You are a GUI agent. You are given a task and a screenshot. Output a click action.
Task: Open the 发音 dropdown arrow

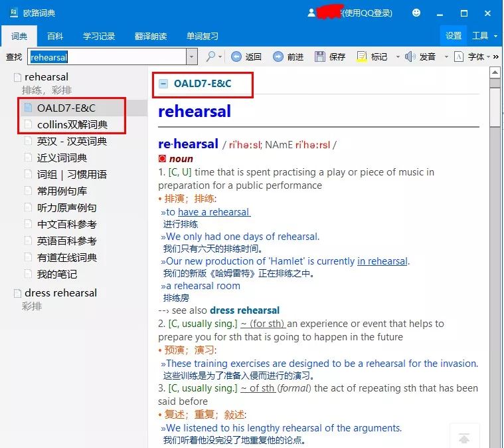pos(446,57)
